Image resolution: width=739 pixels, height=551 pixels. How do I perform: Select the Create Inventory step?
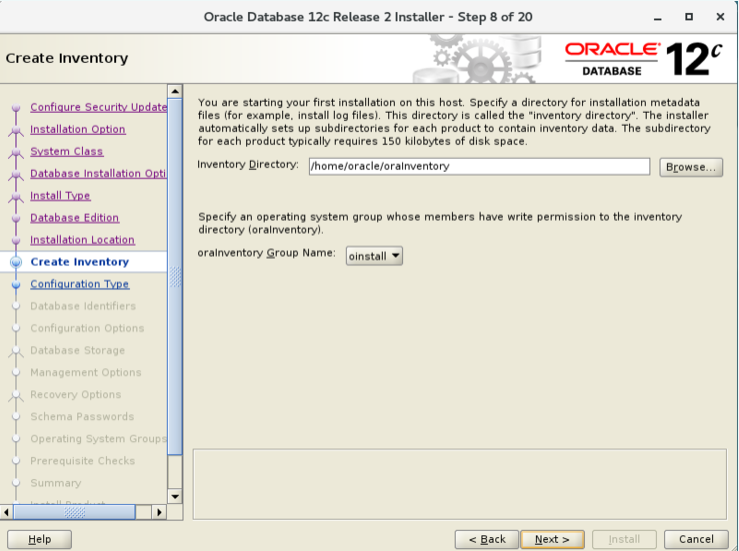[x=80, y=262]
